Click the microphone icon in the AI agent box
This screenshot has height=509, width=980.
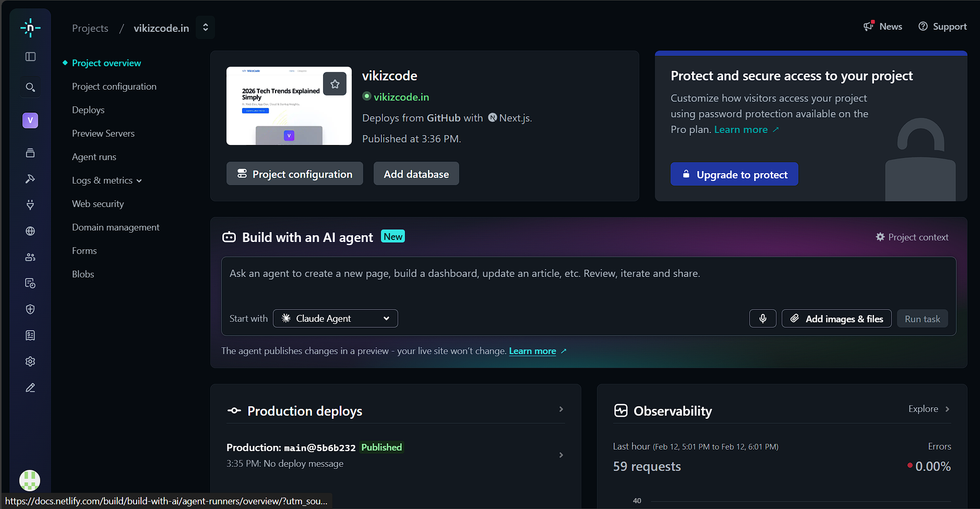tap(763, 318)
